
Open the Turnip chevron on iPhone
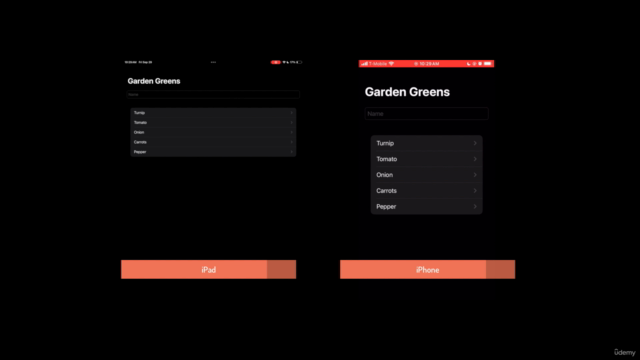point(475,143)
